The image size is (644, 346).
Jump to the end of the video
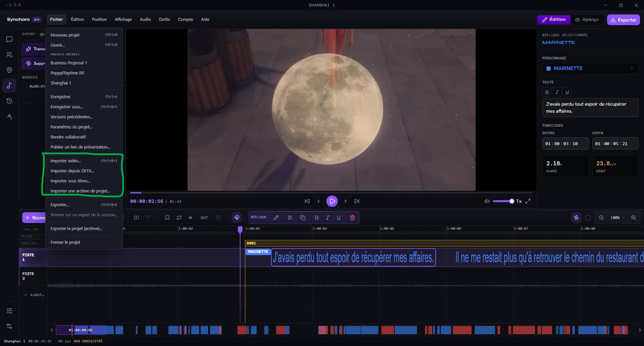click(357, 201)
